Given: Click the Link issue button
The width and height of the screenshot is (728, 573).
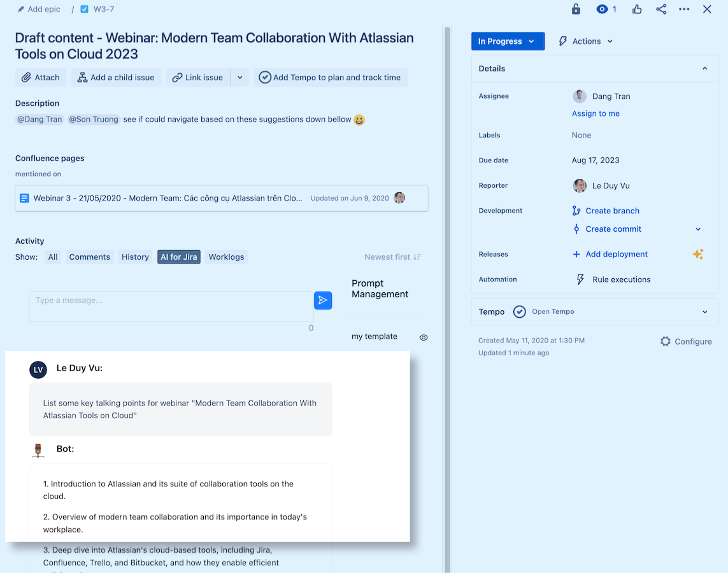Looking at the screenshot, I should 198,78.
